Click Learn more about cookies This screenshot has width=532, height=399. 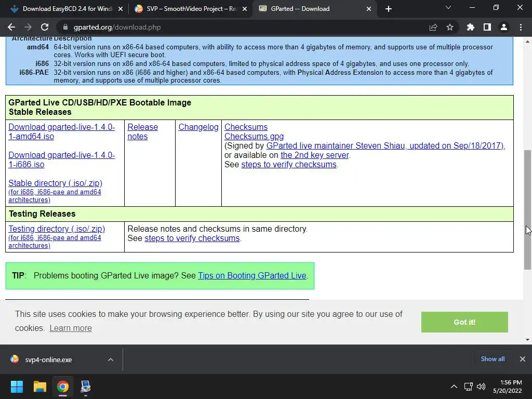[x=71, y=328]
